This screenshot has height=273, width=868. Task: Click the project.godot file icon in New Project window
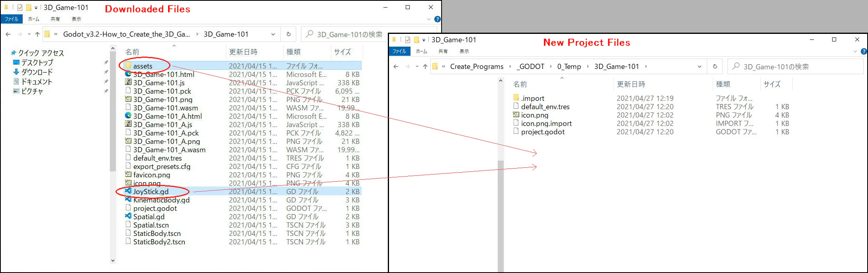(516, 131)
